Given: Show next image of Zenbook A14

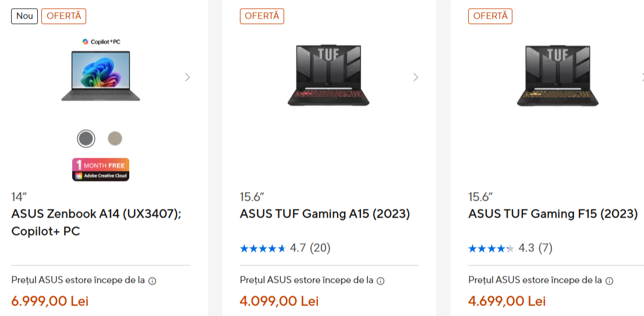Looking at the screenshot, I should pos(187,77).
